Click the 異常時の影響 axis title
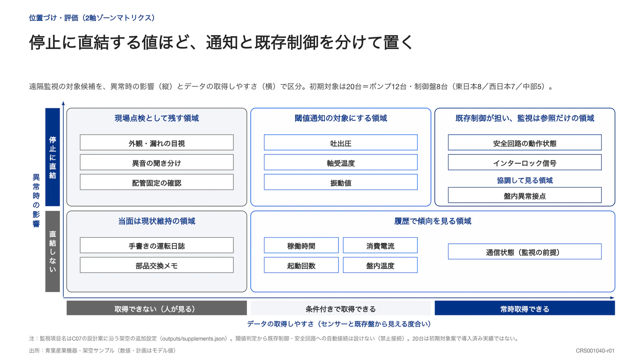Image resolution: width=644 pixels, height=362 pixels. click(x=36, y=200)
